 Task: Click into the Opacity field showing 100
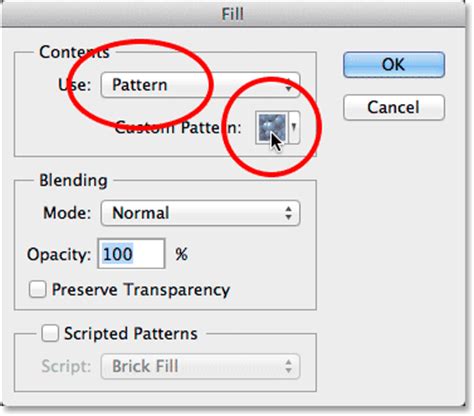(x=131, y=254)
